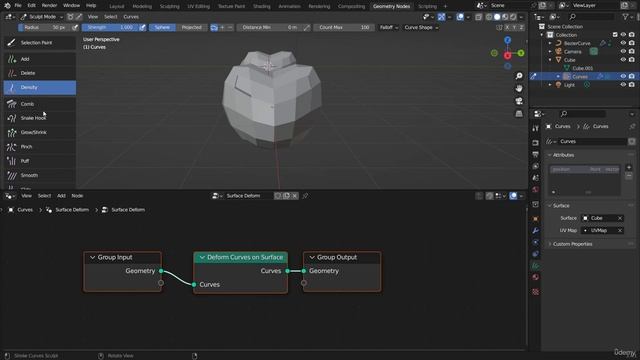Open the Curves data properties tab

(536, 266)
